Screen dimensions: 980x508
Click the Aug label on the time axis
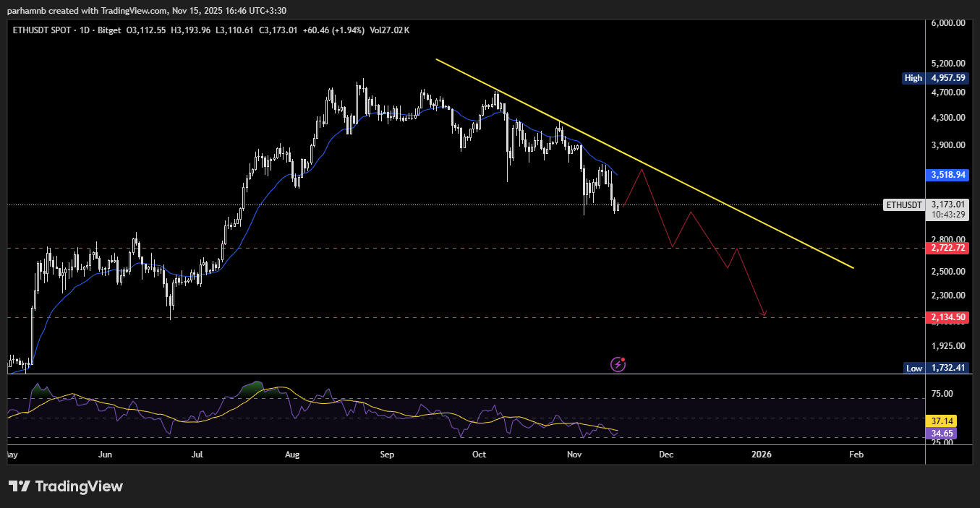click(292, 455)
